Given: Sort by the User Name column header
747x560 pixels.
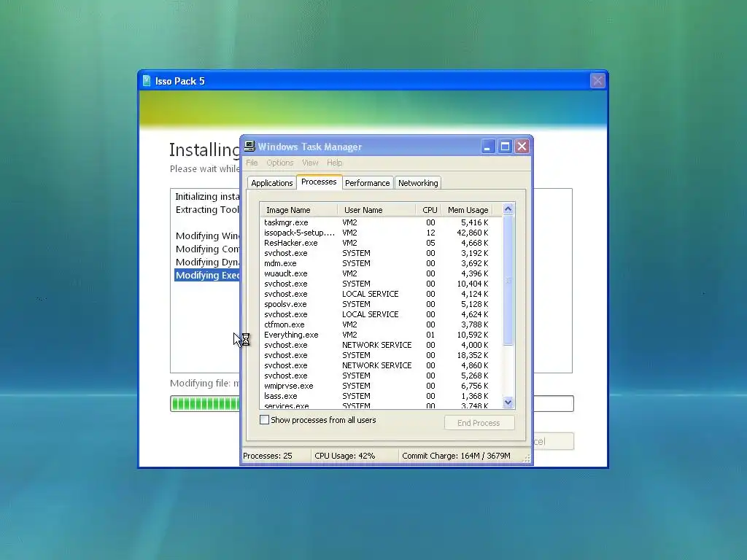Looking at the screenshot, I should [377, 210].
